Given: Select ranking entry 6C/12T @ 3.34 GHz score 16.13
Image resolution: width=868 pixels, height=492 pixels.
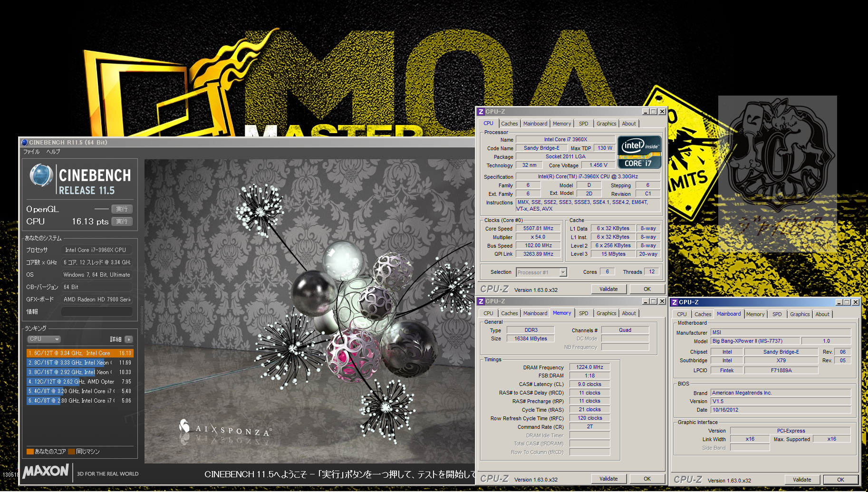Looking at the screenshot, I should point(80,353).
